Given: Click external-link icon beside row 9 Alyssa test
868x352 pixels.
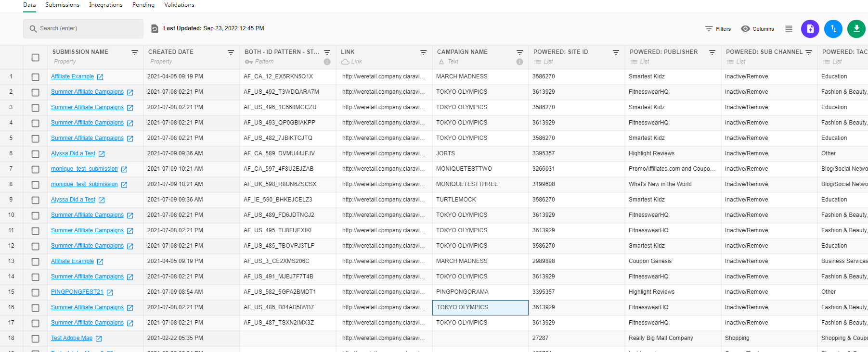Looking at the screenshot, I should coord(102,200).
